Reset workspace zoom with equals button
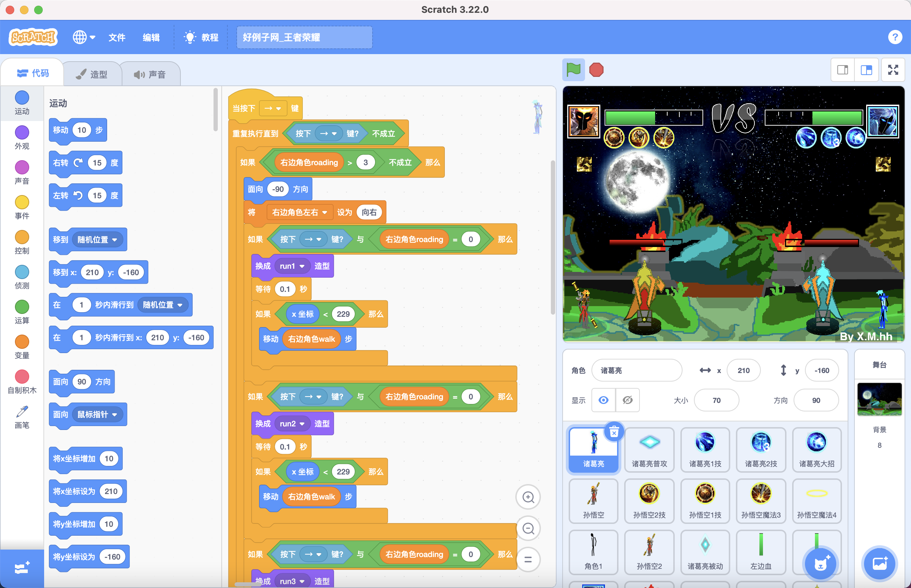Screen dimensions: 911x588 [528, 560]
